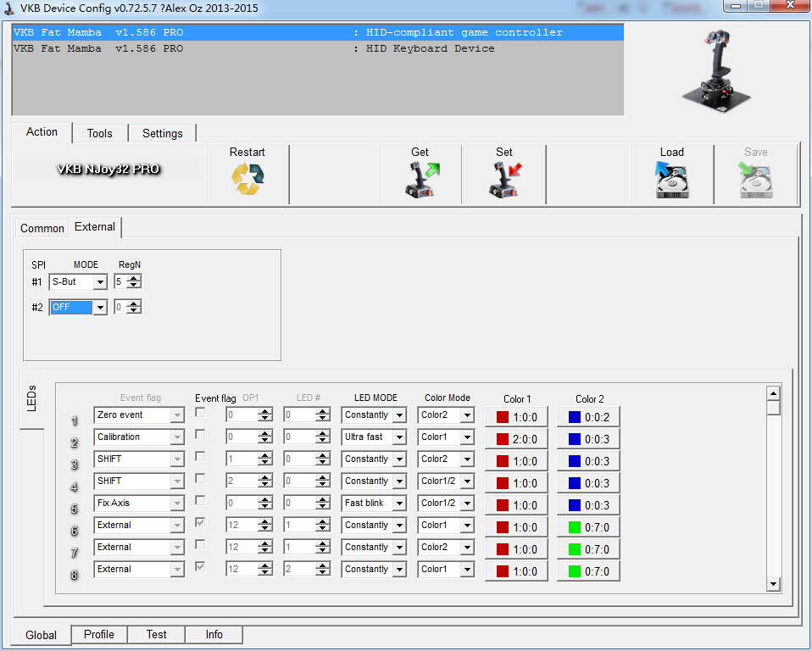The height and width of the screenshot is (651, 812).
Task: Toggle Event flag checkbox in row 4
Action: click(200, 479)
